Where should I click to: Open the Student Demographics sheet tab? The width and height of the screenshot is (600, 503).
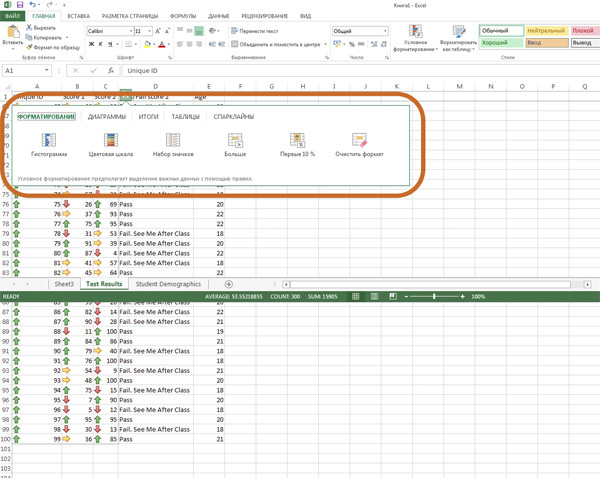[168, 284]
